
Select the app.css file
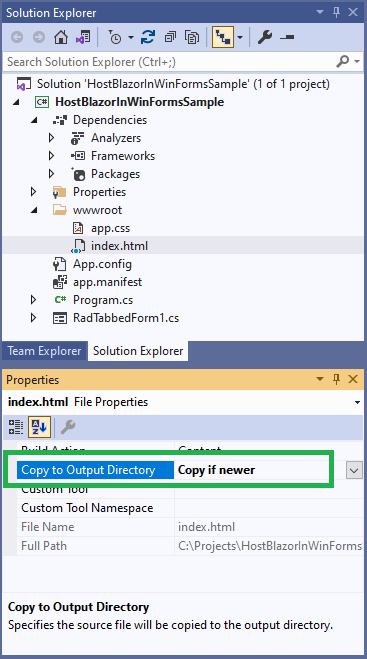coord(111,228)
